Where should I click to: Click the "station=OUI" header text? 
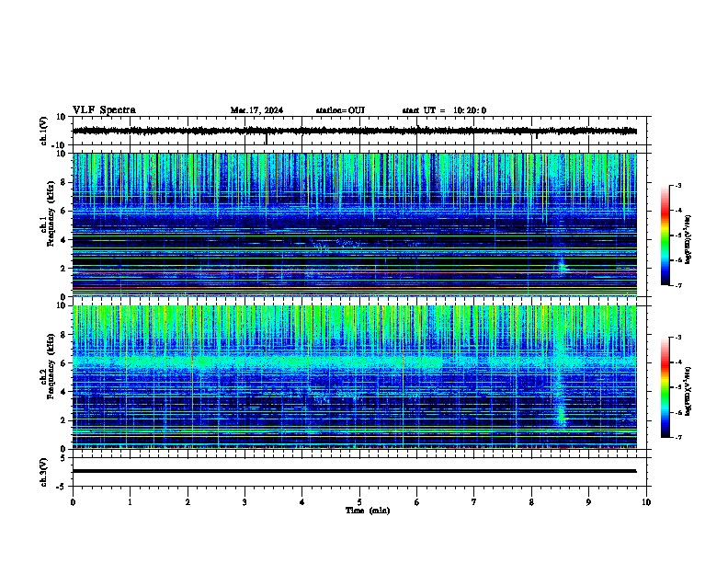point(340,110)
